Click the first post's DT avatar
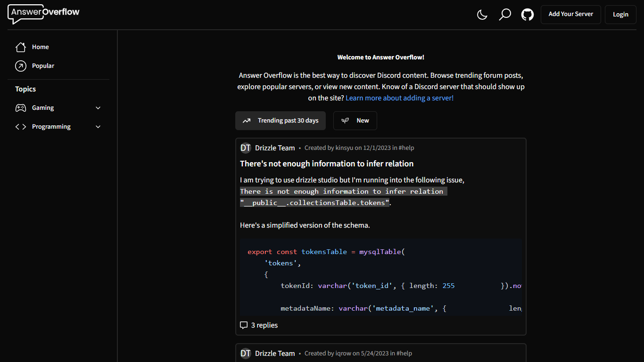Image resolution: width=644 pixels, height=362 pixels. 246,148
